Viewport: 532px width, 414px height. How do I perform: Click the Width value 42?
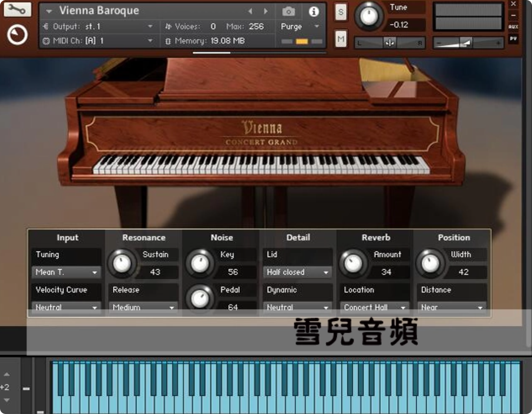[x=463, y=272]
